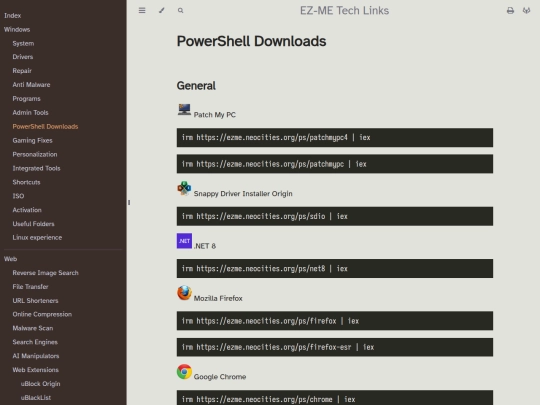Open the search magnifier icon
Image resolution: width=540 pixels, height=405 pixels.
click(x=180, y=11)
